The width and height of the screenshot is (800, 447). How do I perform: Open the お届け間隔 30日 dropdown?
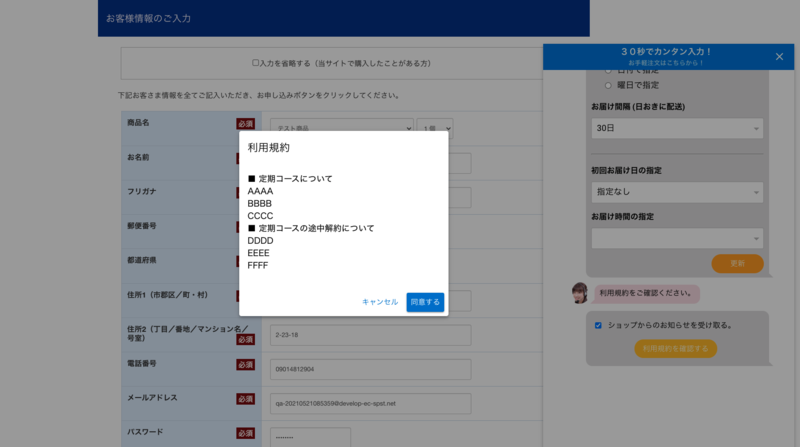[677, 128]
